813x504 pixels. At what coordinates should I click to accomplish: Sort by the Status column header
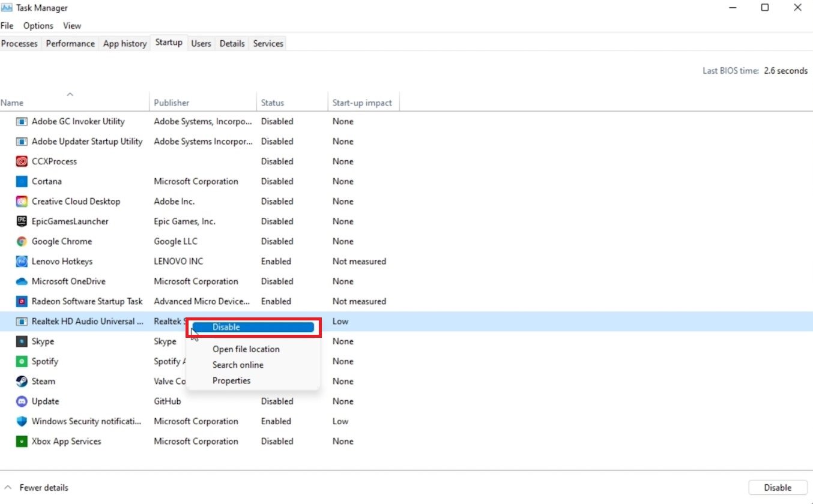point(292,102)
